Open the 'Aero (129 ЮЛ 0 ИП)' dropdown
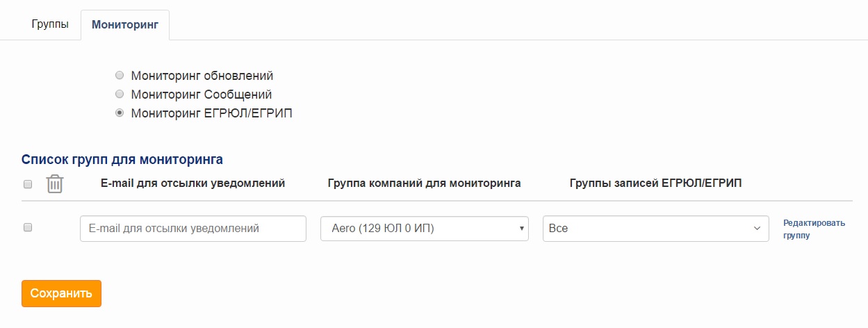The height and width of the screenshot is (328, 868). 425,228
